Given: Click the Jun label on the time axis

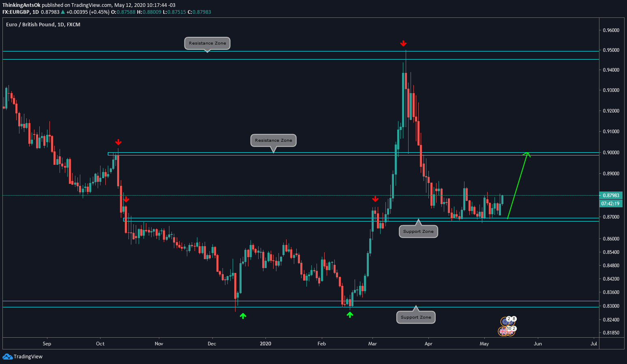Looking at the screenshot, I should tap(538, 344).
